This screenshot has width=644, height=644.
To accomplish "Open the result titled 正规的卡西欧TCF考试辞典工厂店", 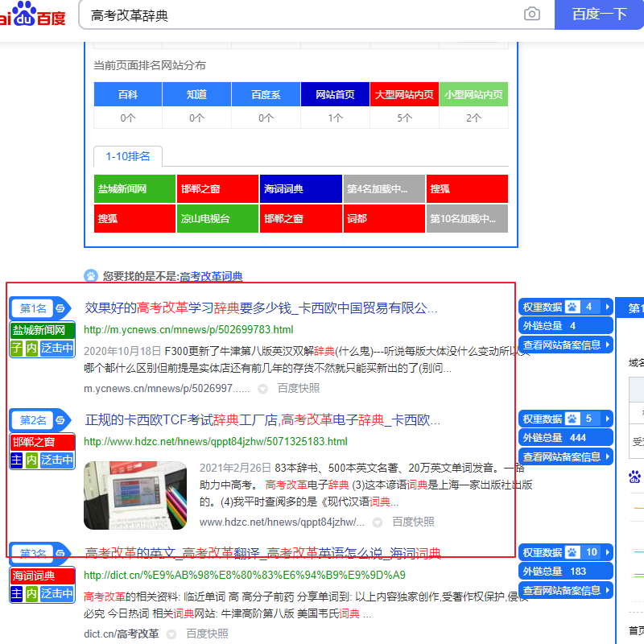I will (x=262, y=419).
